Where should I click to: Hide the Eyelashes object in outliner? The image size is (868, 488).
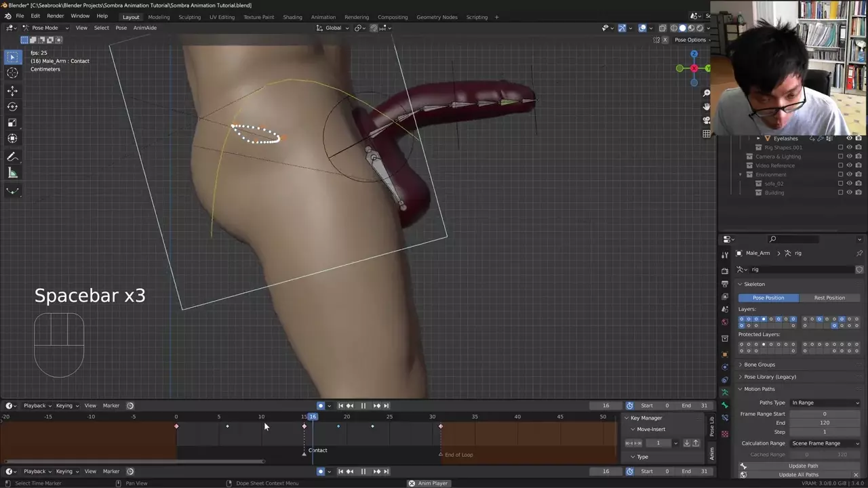click(849, 138)
